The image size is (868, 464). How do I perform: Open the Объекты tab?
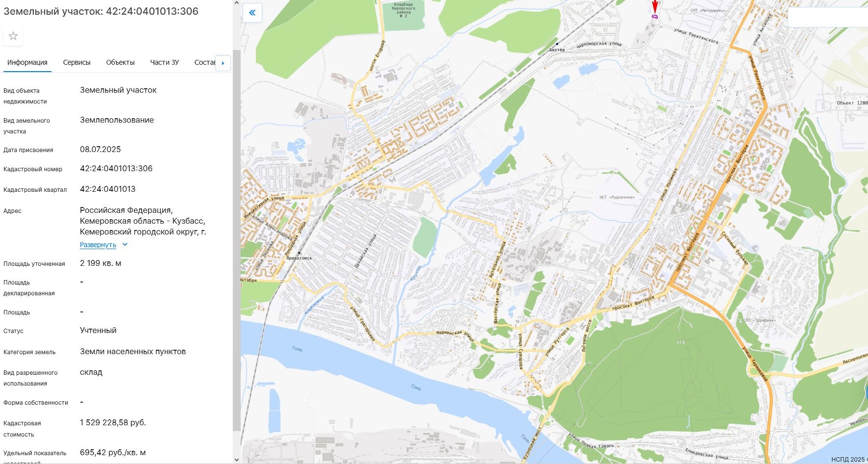120,62
